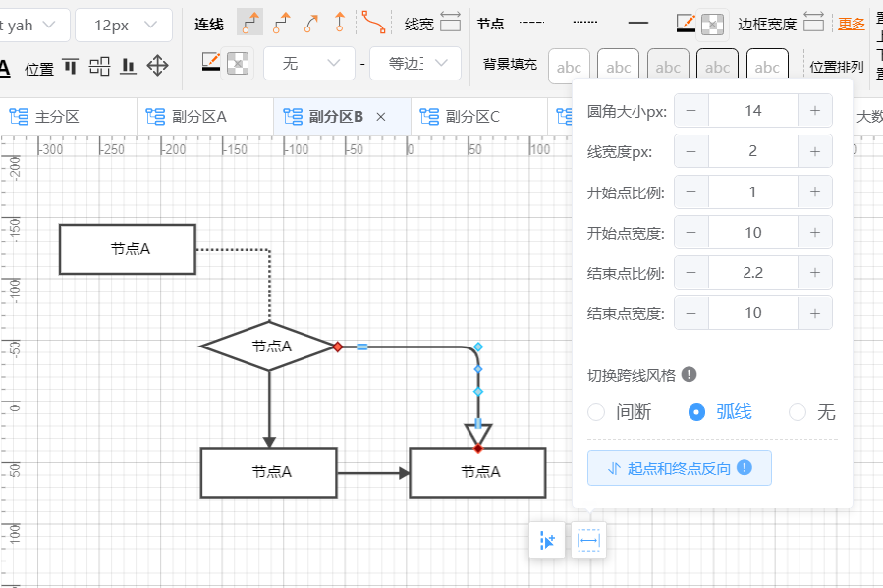Click the gradient color swatch beside 边框宽度

(x=686, y=21)
